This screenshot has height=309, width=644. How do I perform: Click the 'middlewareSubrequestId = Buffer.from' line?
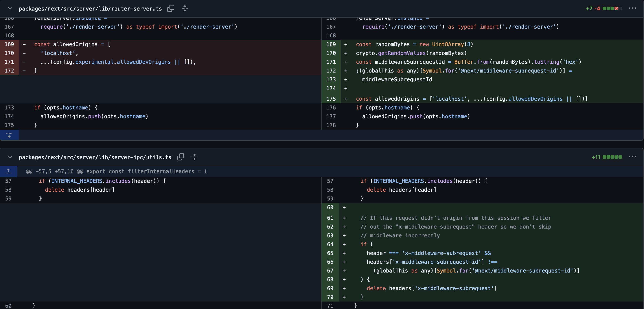(x=469, y=62)
